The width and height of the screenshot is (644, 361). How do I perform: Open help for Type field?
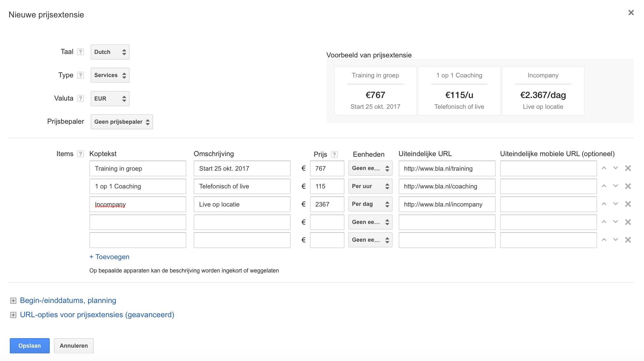81,75
